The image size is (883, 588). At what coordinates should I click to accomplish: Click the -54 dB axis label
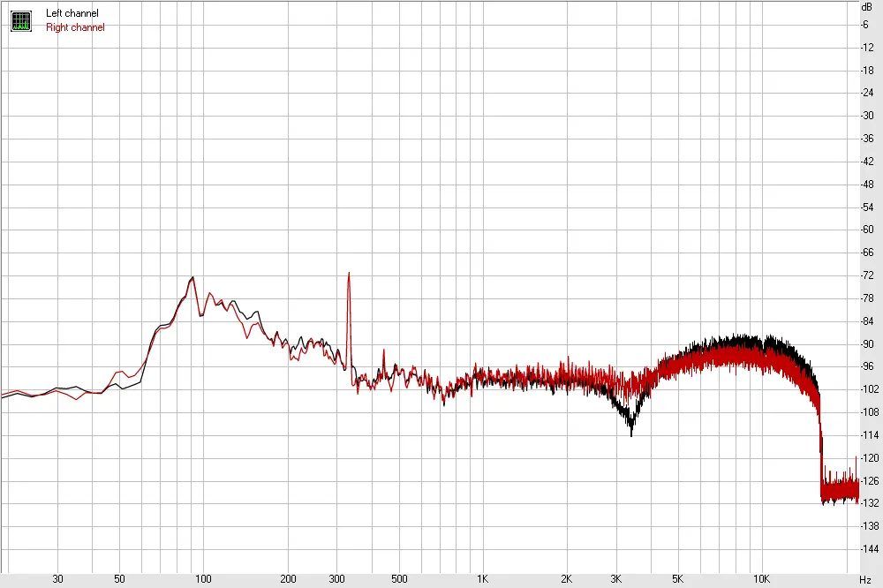pyautogui.click(x=867, y=207)
